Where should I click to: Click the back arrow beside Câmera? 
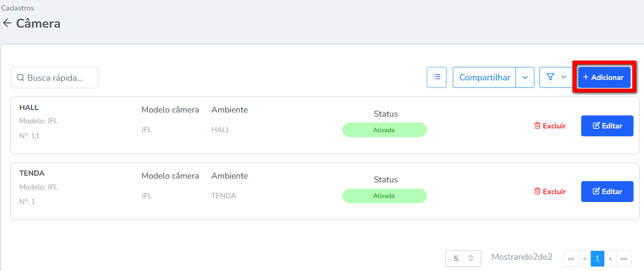pyautogui.click(x=7, y=23)
